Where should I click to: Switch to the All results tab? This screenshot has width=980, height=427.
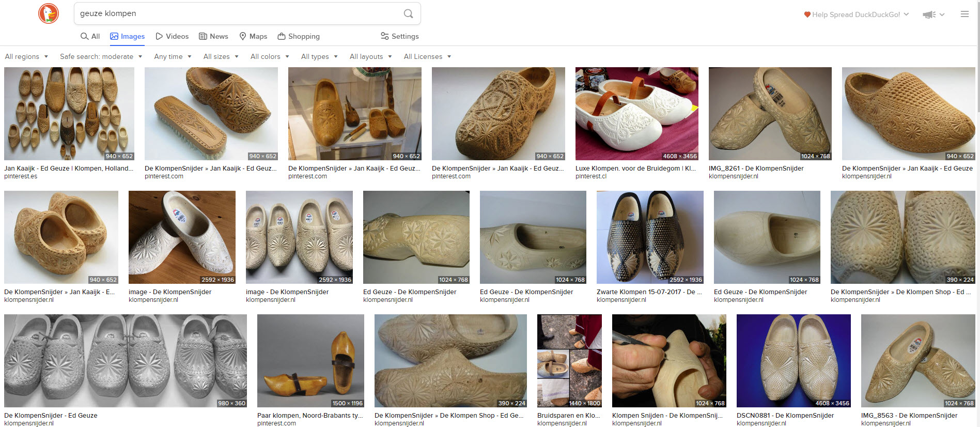[x=90, y=36]
